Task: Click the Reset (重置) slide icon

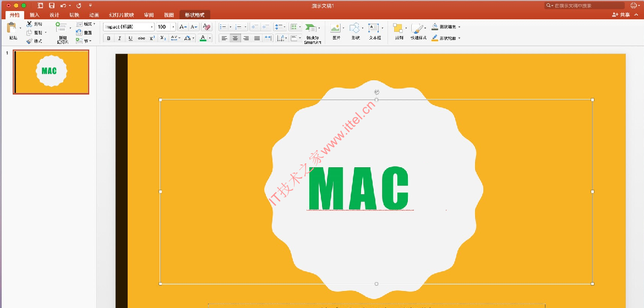Action: [79, 32]
